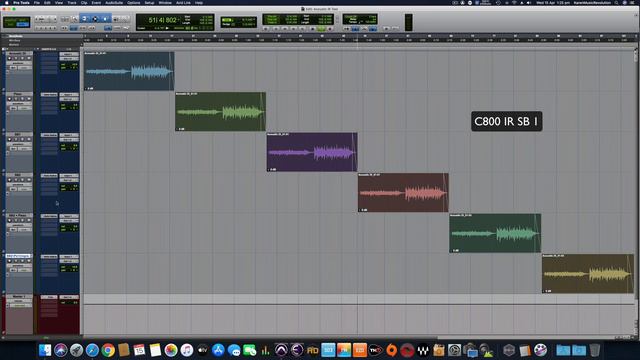
Task: Open the Clip menu
Action: (x=84, y=2)
